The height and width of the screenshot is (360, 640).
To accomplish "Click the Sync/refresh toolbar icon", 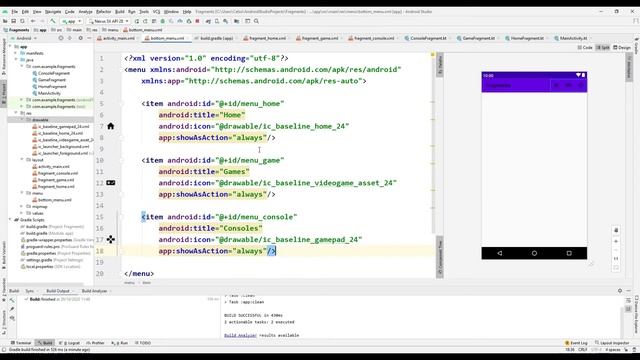I will (x=22, y=21).
